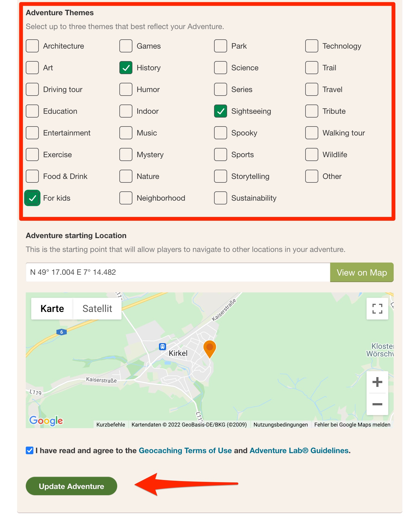Open fullscreen map view icon
Image resolution: width=420 pixels, height=518 pixels.
point(377,309)
